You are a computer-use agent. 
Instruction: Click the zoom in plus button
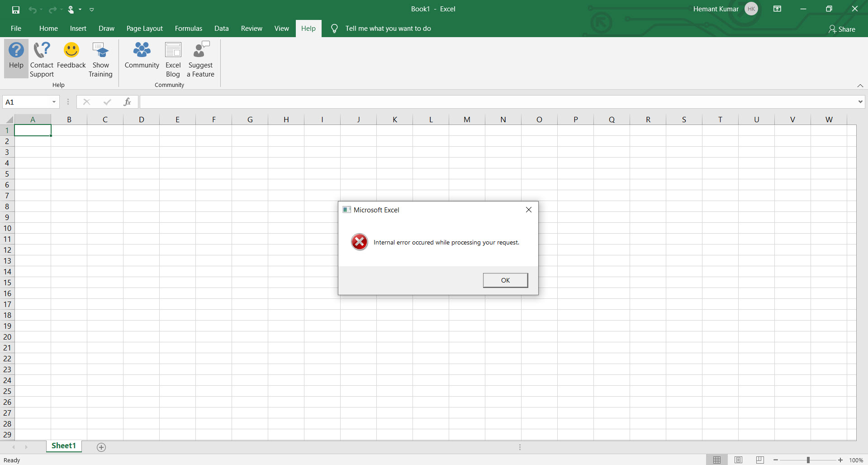840,460
